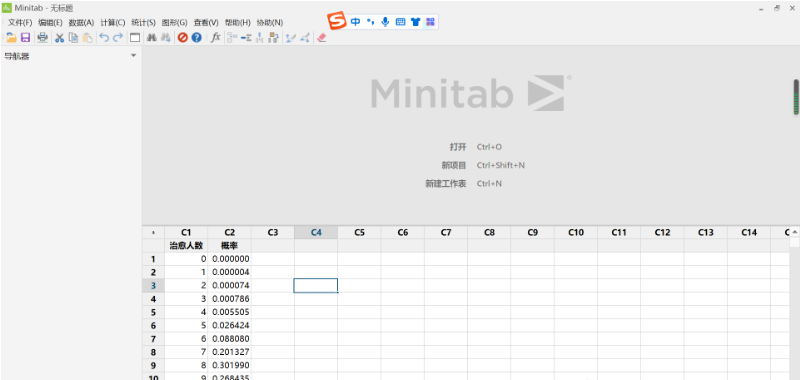Open the 文件(F) menu

click(19, 23)
